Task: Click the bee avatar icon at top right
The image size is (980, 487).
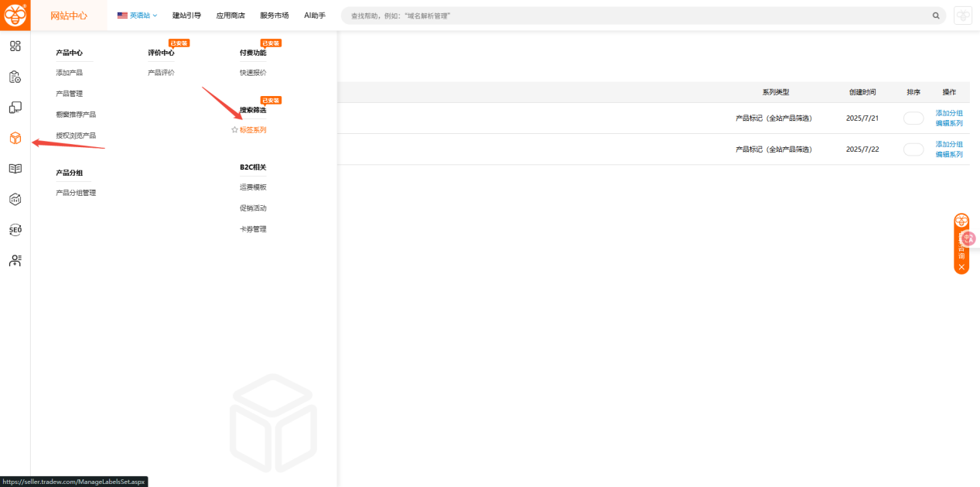Action: pyautogui.click(x=963, y=15)
